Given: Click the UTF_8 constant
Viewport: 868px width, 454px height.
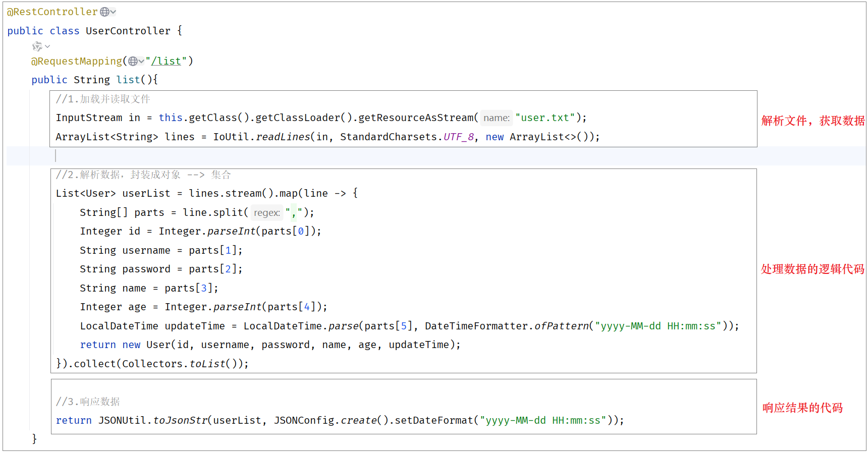Looking at the screenshot, I should pos(459,137).
